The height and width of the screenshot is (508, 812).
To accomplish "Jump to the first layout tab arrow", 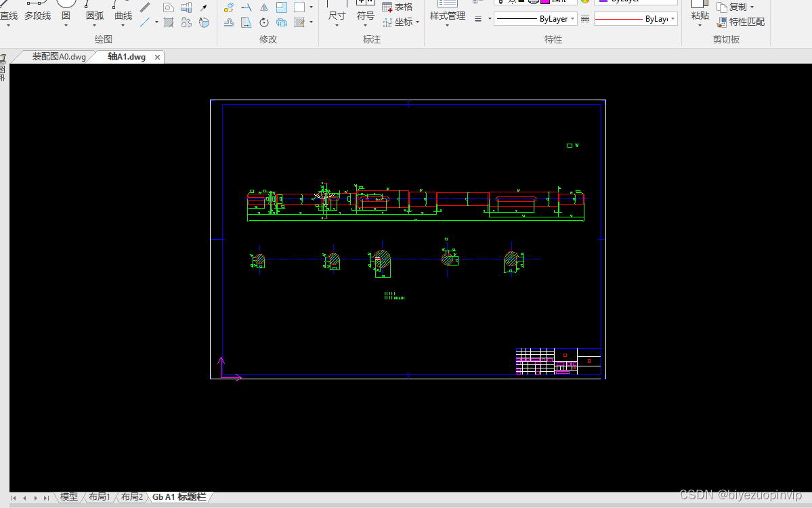I will (14, 498).
